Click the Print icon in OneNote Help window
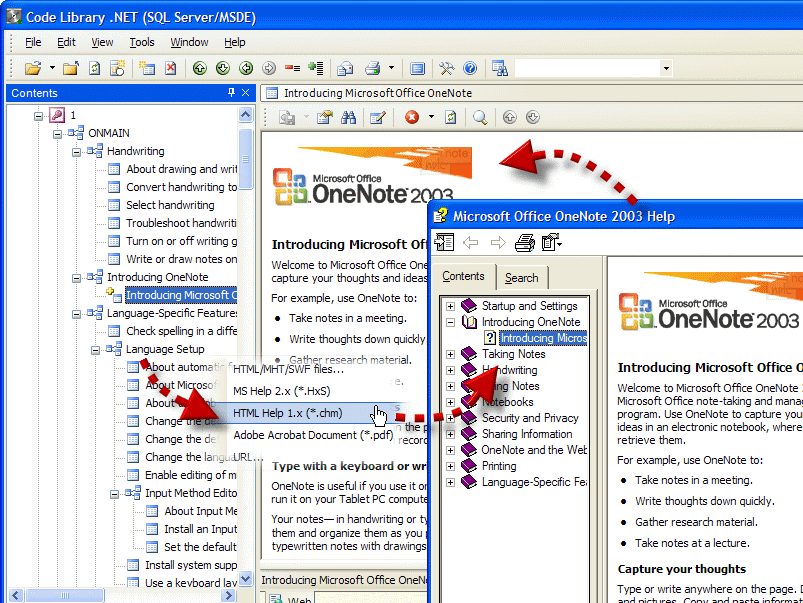803x603 pixels. pyautogui.click(x=524, y=242)
